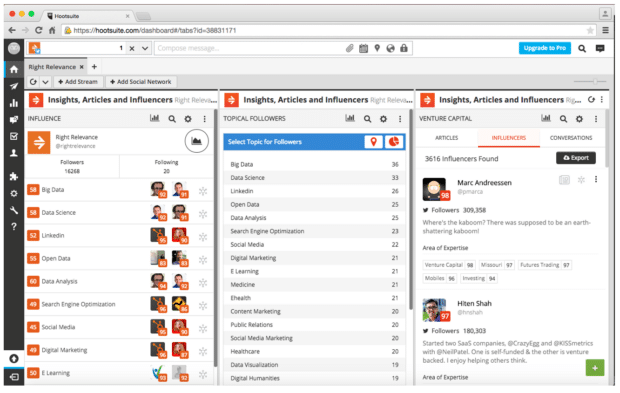Search within the TOPICAL FOLLOWERS stream
620x393 pixels.
367,119
